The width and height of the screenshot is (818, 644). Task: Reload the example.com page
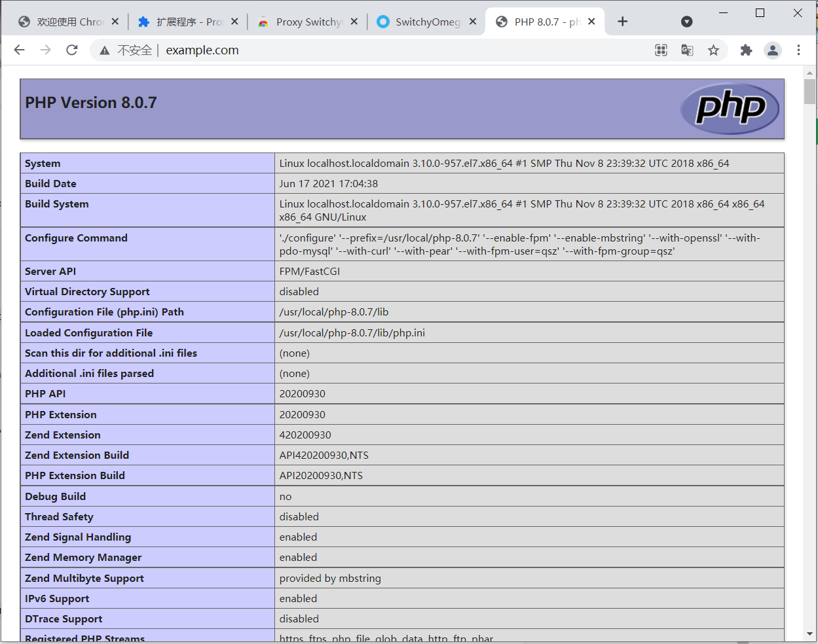coord(72,50)
